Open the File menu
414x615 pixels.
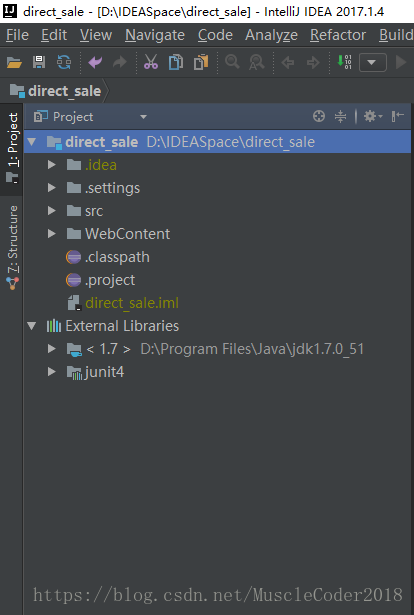coord(17,35)
